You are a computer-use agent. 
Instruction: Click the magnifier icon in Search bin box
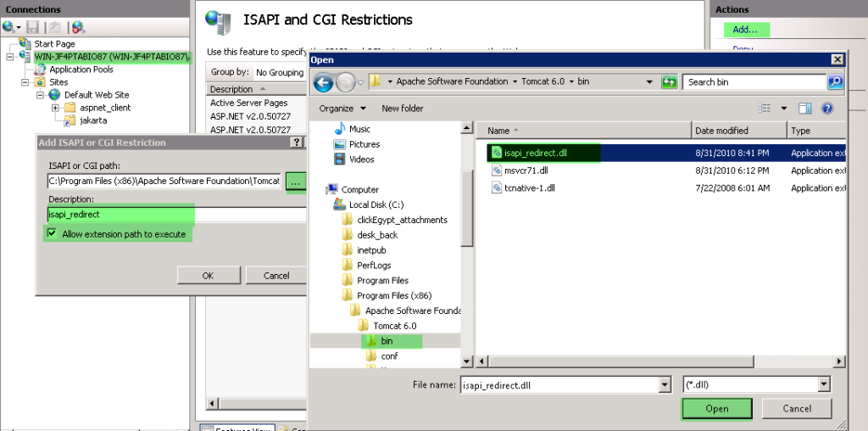click(835, 82)
